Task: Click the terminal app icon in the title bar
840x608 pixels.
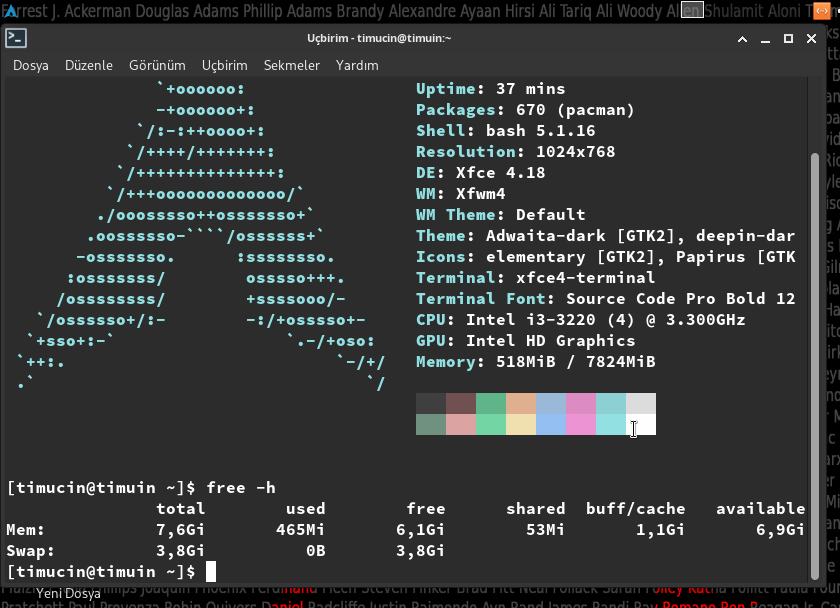Action: click(16, 39)
